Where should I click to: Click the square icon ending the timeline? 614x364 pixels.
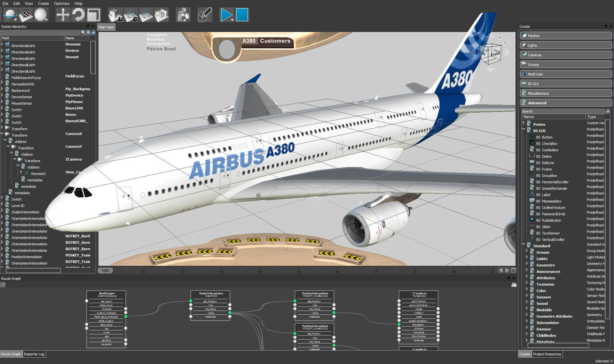(514, 270)
